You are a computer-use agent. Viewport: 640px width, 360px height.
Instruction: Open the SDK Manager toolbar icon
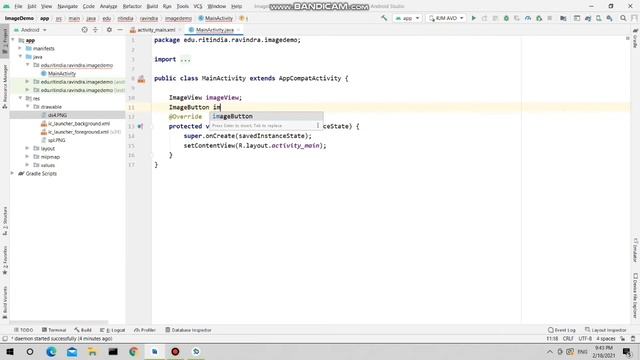pos(609,18)
